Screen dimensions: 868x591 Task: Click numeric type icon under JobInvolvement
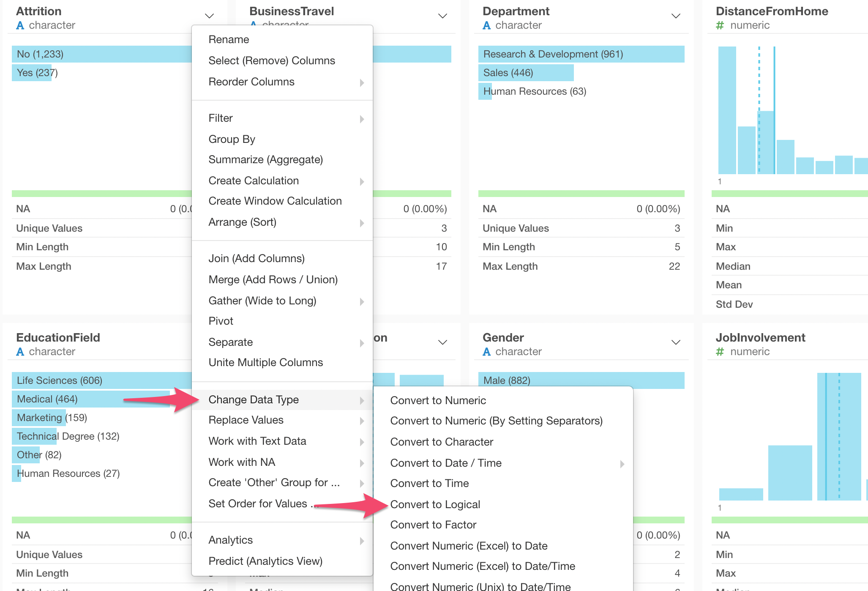tap(720, 352)
